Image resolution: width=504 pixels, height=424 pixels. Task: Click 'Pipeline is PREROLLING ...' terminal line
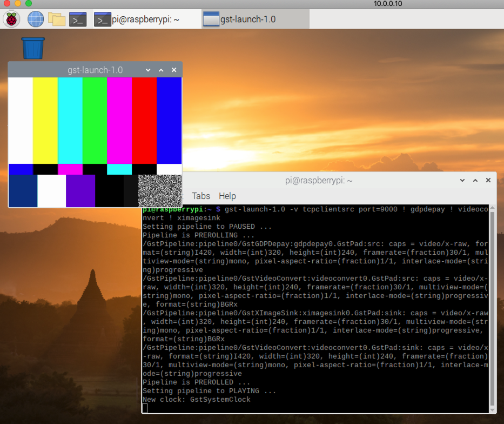pos(198,235)
